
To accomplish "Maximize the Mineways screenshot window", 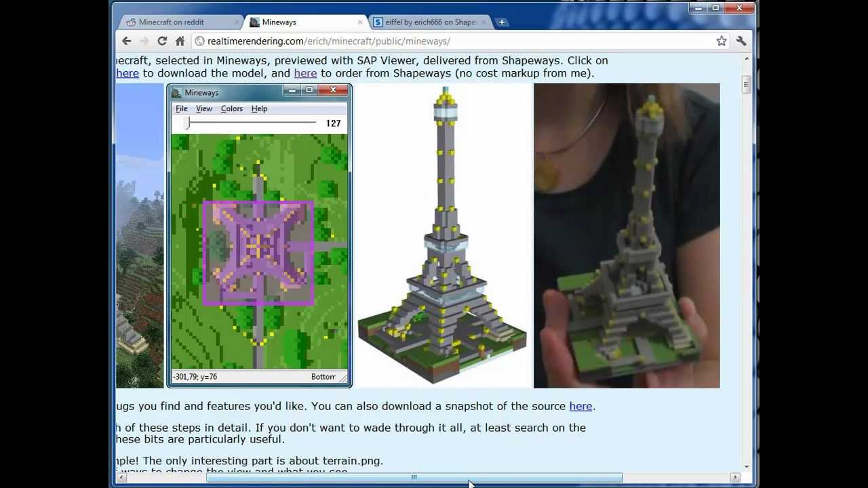I will coord(309,90).
